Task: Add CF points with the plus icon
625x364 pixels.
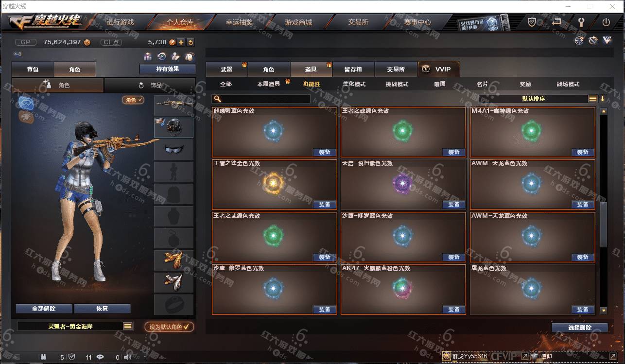Action: pyautogui.click(x=181, y=42)
